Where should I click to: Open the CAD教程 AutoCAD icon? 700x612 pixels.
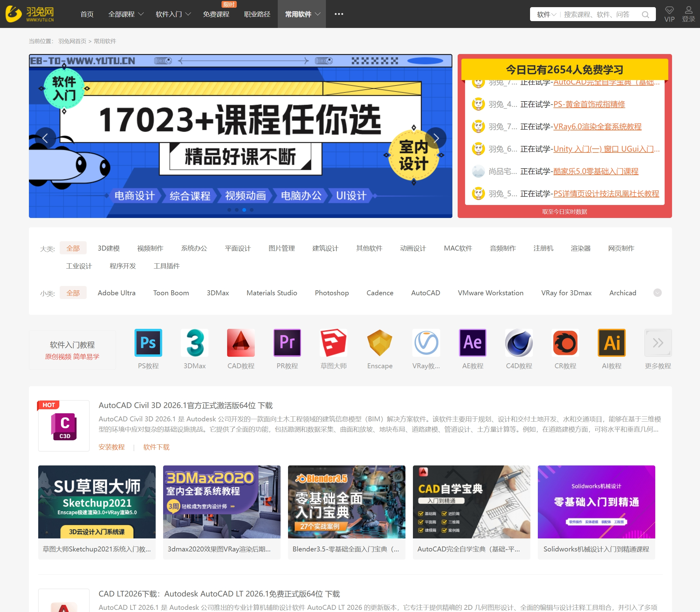240,342
